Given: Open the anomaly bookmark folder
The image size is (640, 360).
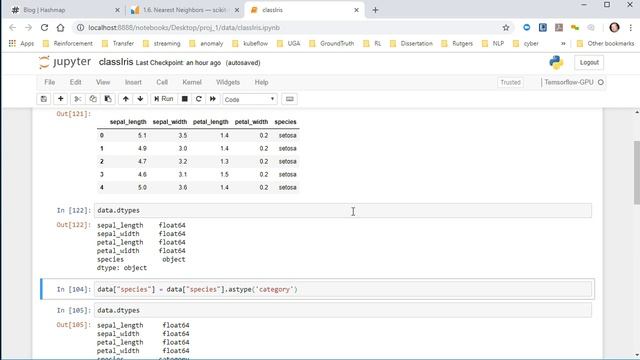Looking at the screenshot, I should [x=206, y=43].
